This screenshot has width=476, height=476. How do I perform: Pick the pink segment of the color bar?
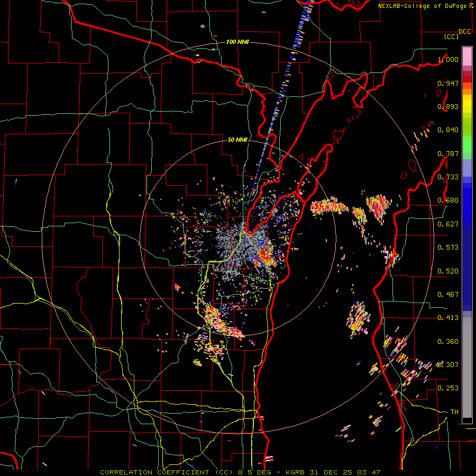(x=467, y=57)
